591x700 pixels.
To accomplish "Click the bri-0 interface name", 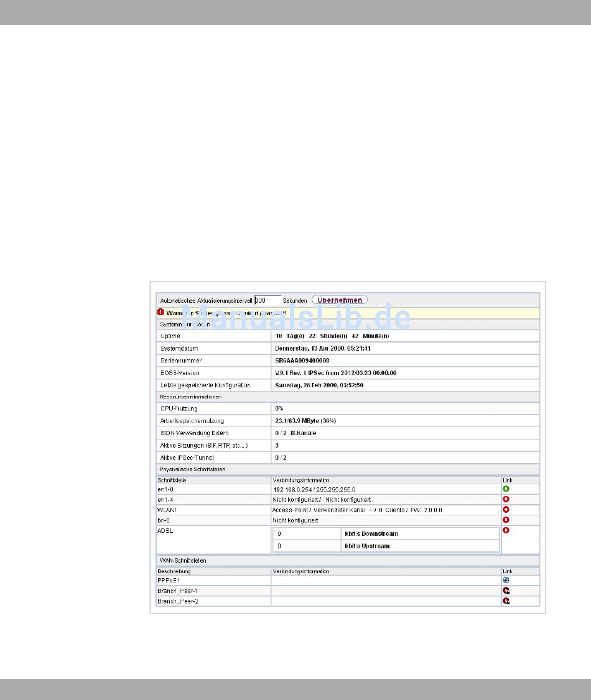I will (x=164, y=520).
